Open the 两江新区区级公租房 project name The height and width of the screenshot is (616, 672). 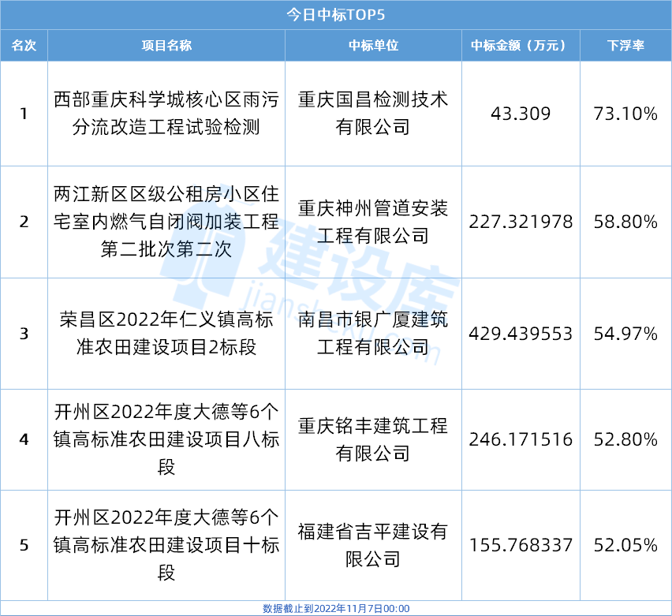pos(166,222)
